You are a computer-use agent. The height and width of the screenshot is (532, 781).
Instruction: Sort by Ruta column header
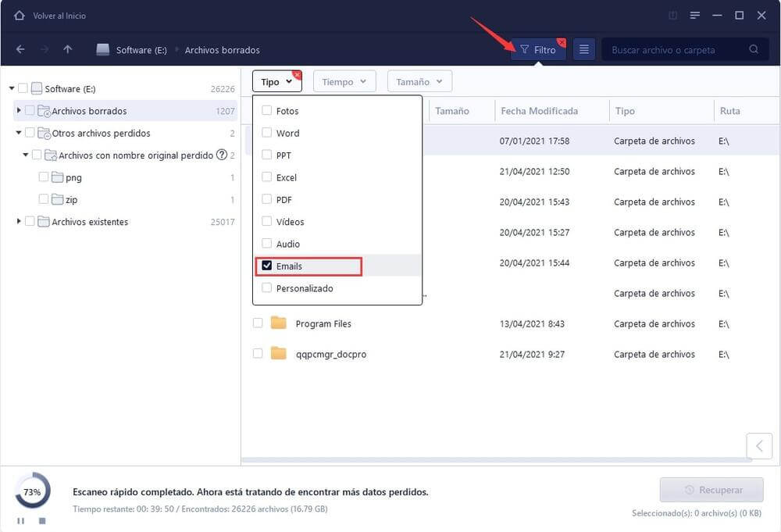click(729, 111)
